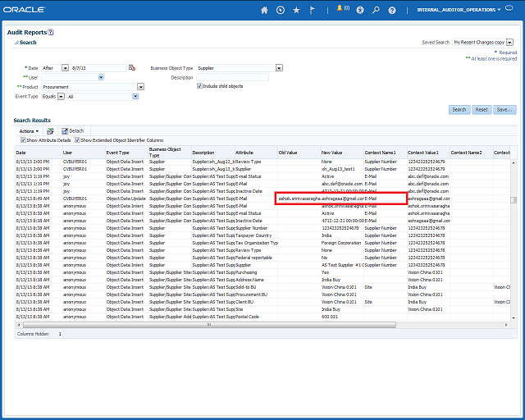Image resolution: width=525 pixels, height=420 pixels.
Task: Select the Supplier Number attribute cell
Action: (x=256, y=228)
